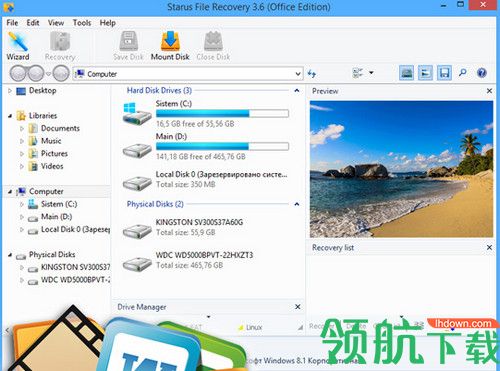500x371 pixels.
Task: Open Mount Disk tool
Action: tap(170, 46)
